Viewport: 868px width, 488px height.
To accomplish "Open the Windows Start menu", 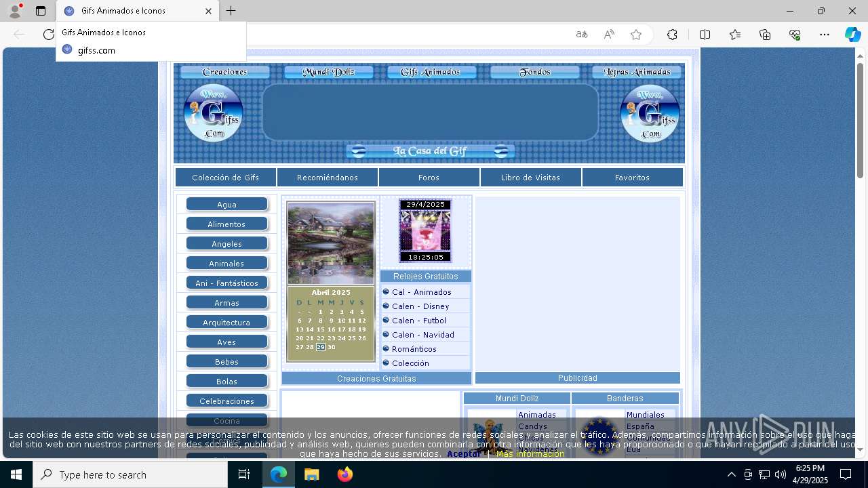I will coord(16,474).
